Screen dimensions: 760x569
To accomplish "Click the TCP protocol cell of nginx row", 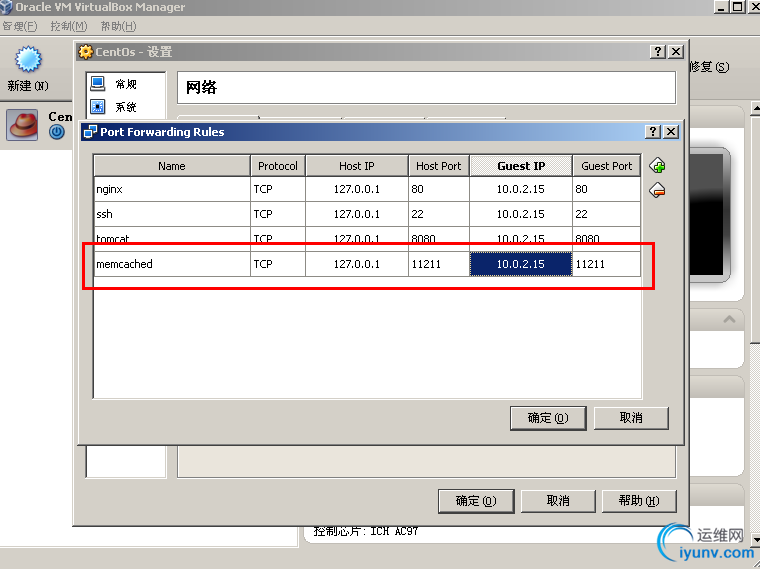I will point(278,189).
